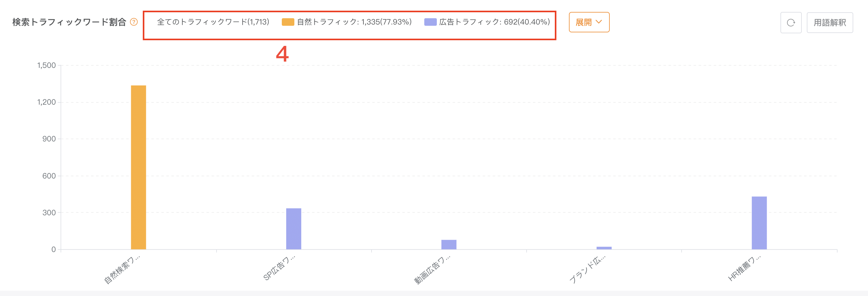Click the 広告トラフィック legend label
868x296 pixels.
[494, 22]
